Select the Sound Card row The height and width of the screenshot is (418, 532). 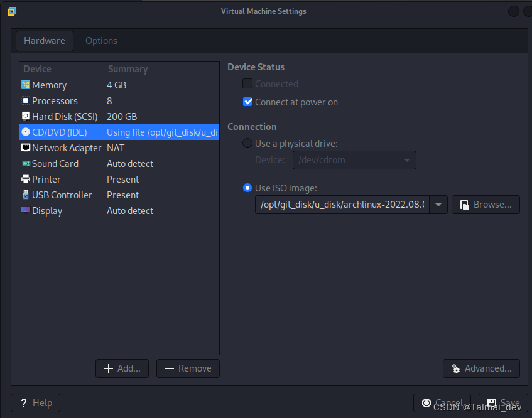pyautogui.click(x=119, y=163)
